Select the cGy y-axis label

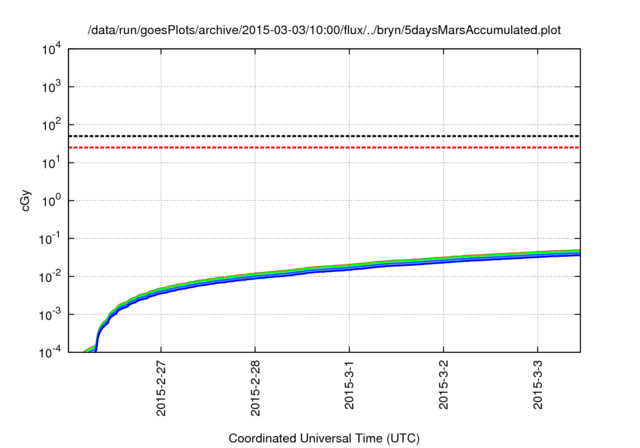pos(26,200)
